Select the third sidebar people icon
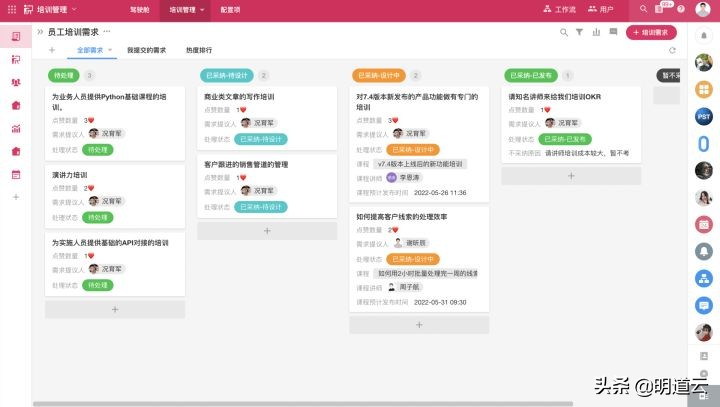Image resolution: width=720 pixels, height=407 pixels. coord(16,83)
